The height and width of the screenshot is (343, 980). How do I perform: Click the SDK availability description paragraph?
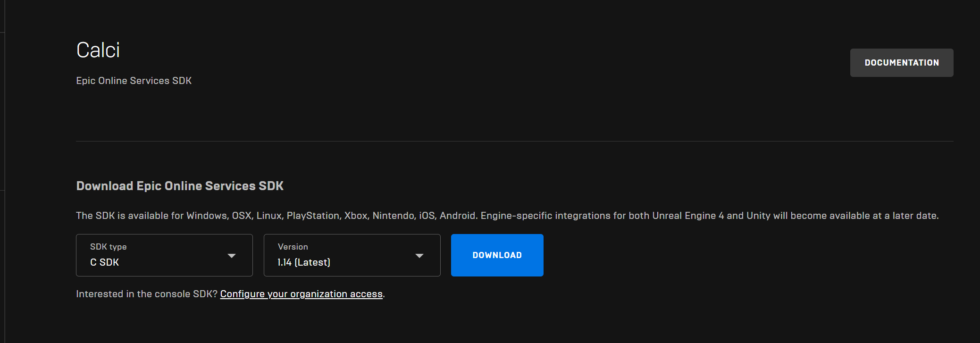[x=507, y=216]
